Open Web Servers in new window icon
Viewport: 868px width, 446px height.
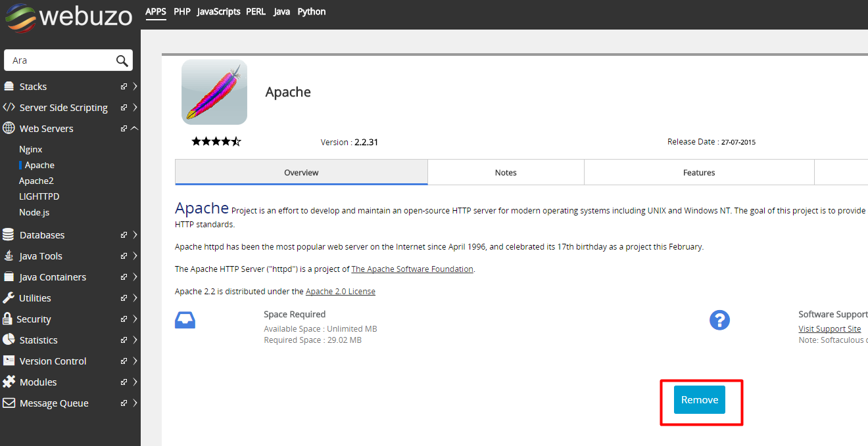[124, 128]
